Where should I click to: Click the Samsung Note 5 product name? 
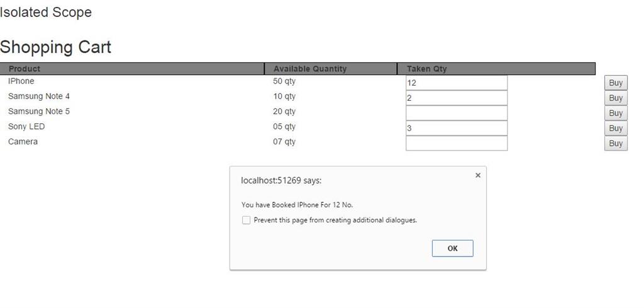pyautogui.click(x=39, y=111)
